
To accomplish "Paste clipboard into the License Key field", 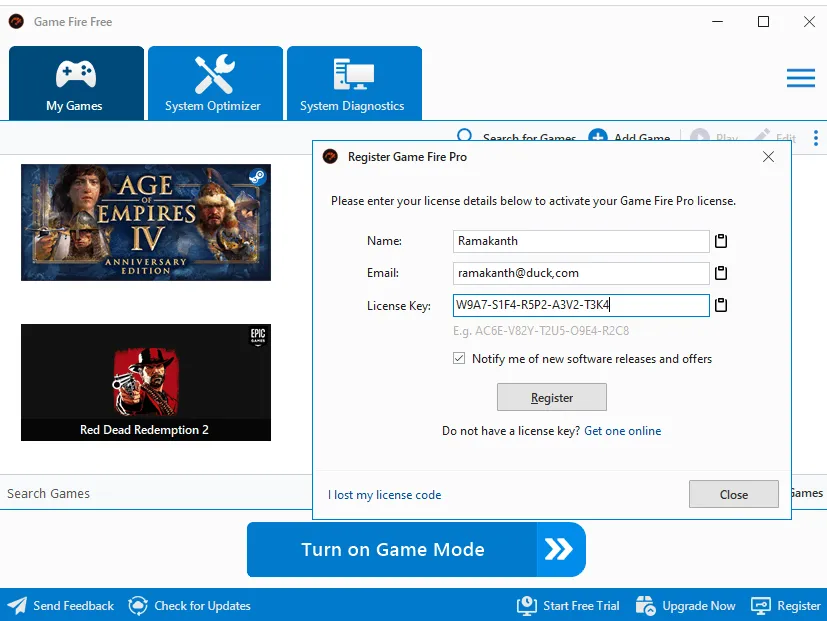I will click(720, 305).
